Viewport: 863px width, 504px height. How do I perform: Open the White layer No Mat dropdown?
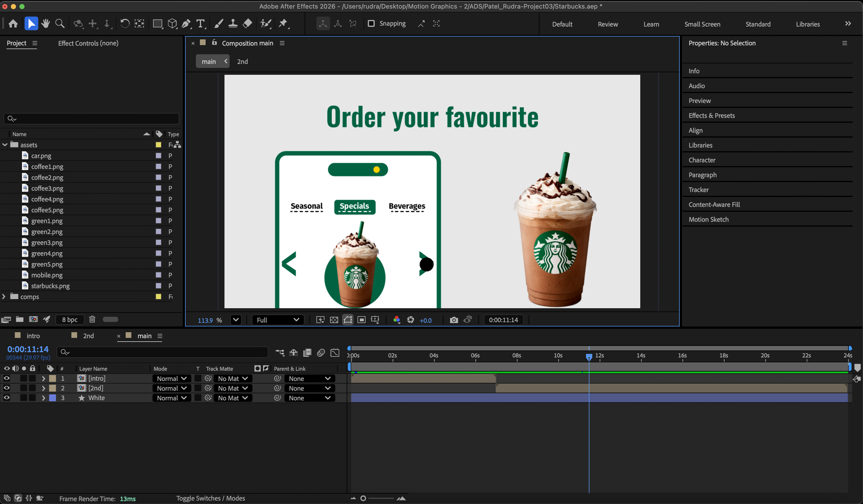(x=233, y=398)
